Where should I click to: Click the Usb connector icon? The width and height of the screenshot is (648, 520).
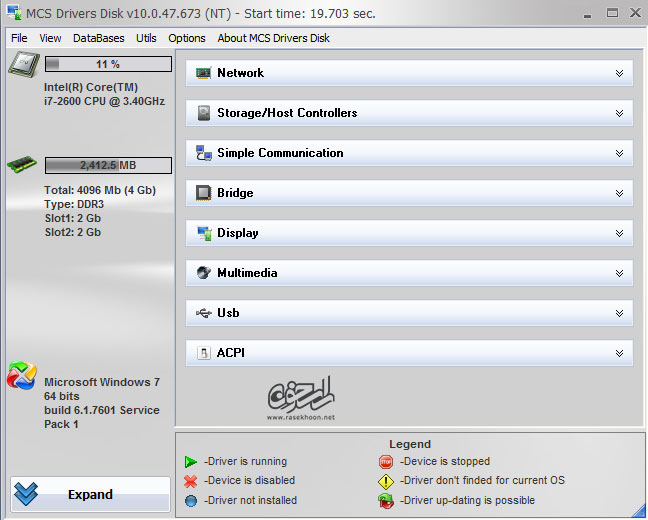(203, 313)
